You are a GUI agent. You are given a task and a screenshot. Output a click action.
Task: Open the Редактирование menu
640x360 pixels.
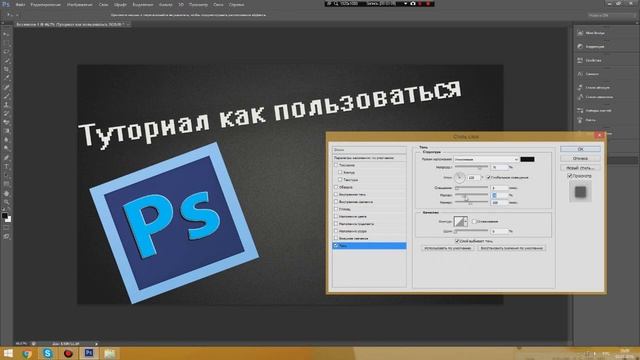click(46, 4)
